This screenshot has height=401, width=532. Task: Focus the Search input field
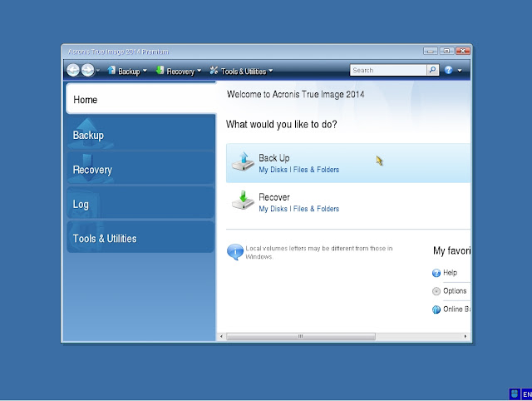pos(388,70)
